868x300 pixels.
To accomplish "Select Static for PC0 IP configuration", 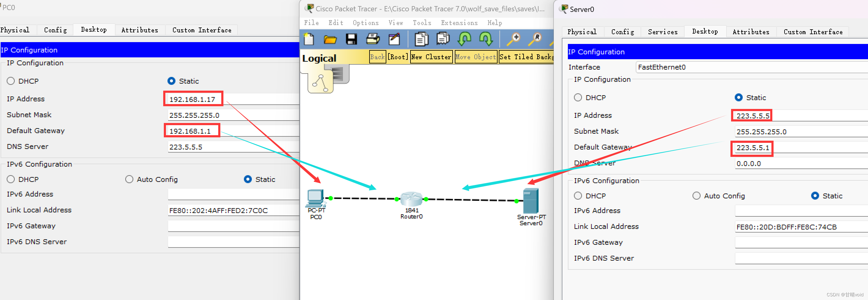I will tap(171, 81).
